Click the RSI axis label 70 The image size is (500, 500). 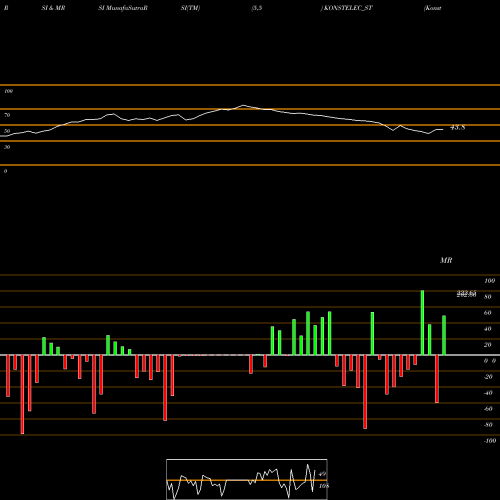[7, 115]
